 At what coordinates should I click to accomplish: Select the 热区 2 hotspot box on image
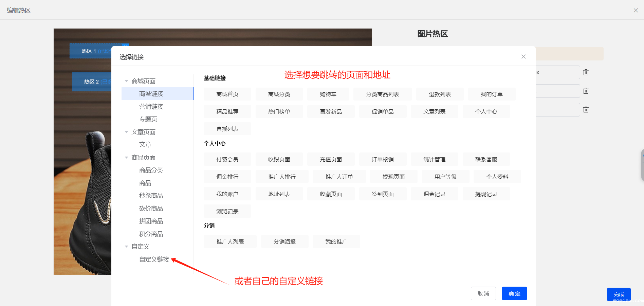(92, 82)
